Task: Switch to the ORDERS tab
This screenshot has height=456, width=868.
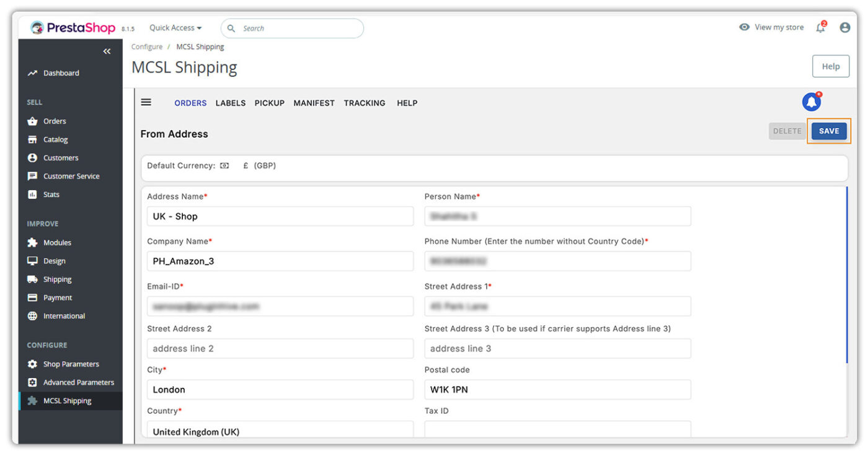Action: coord(190,103)
